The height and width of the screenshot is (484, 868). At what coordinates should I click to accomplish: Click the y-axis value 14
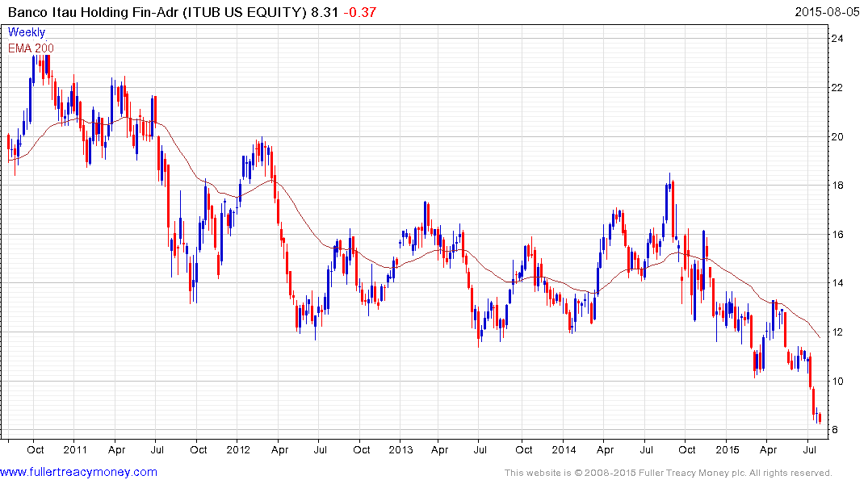pos(837,283)
